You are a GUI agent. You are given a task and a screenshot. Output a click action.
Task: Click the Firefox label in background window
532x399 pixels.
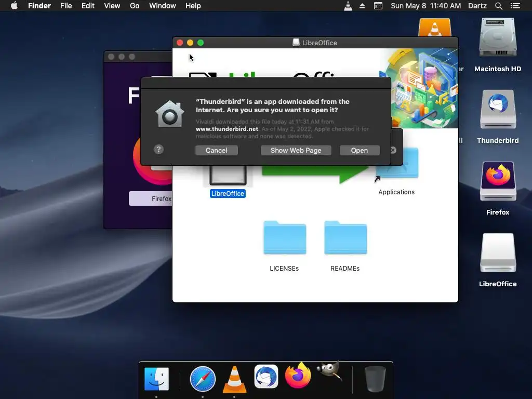pyautogui.click(x=162, y=198)
